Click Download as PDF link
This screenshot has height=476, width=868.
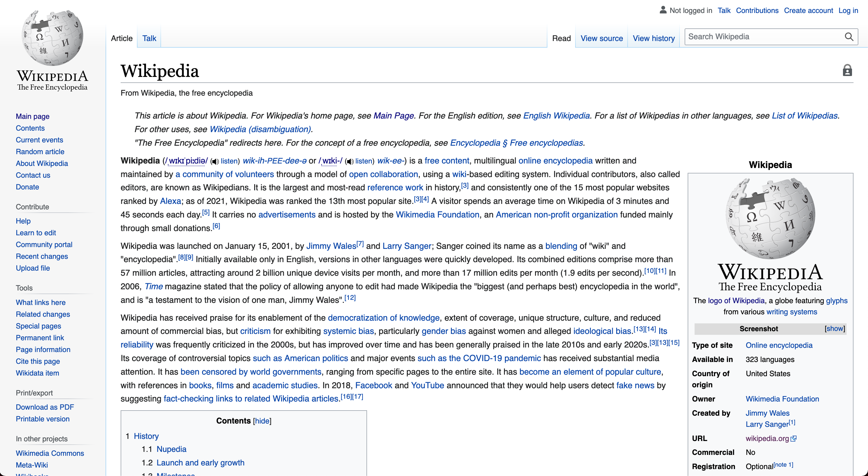(x=45, y=407)
